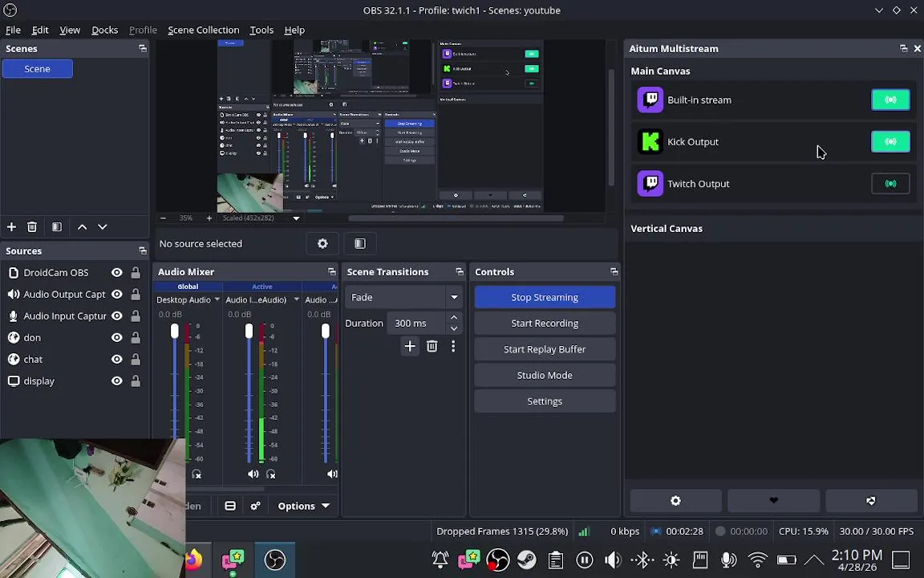Decrease transition duration with down arrow
The height and width of the screenshot is (578, 924).
[454, 328]
